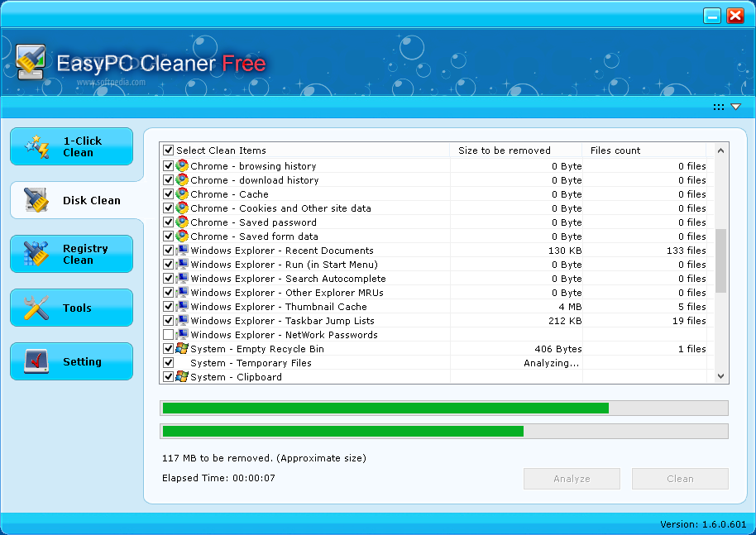Click the Clean button
756x535 pixels.
click(x=680, y=479)
